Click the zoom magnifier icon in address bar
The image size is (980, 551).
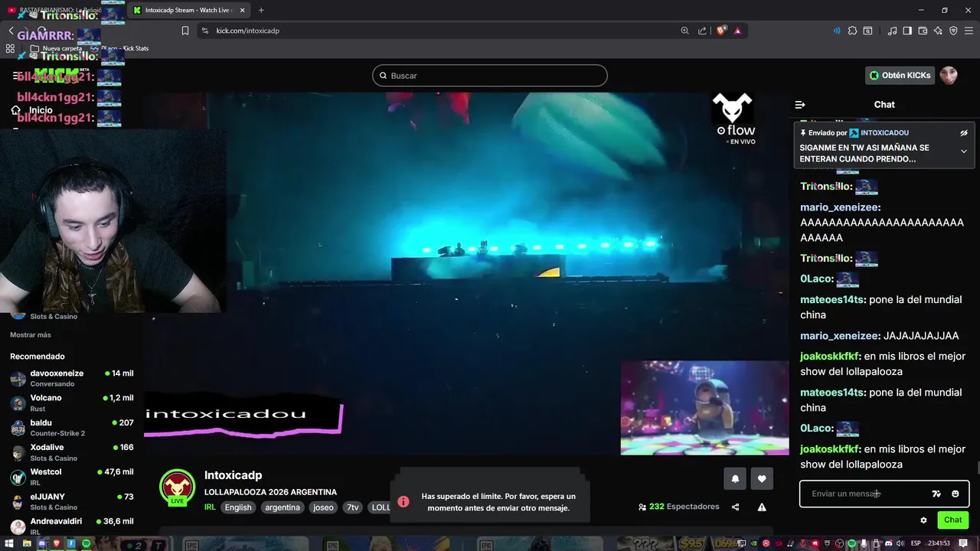click(684, 31)
